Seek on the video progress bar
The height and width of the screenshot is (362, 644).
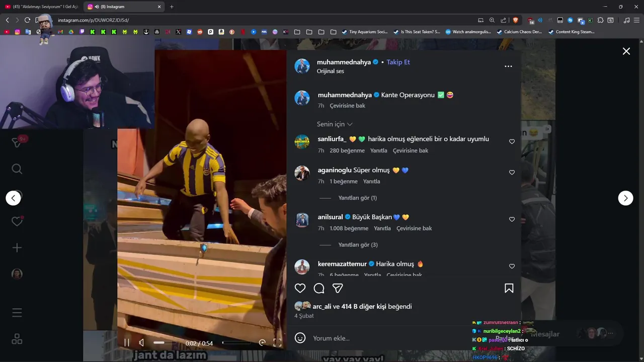click(236, 343)
